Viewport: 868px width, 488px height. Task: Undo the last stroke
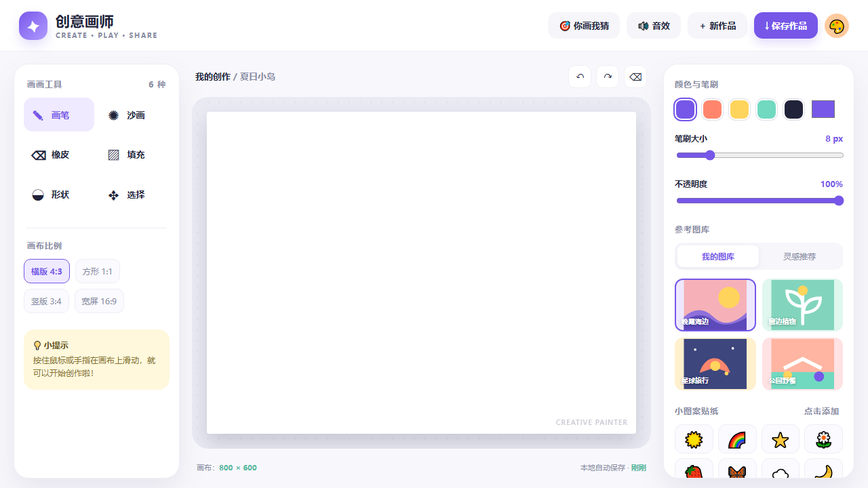(x=580, y=77)
